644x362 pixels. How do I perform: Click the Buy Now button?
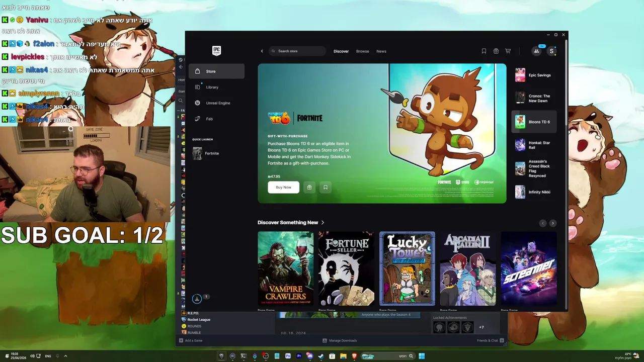(x=283, y=187)
